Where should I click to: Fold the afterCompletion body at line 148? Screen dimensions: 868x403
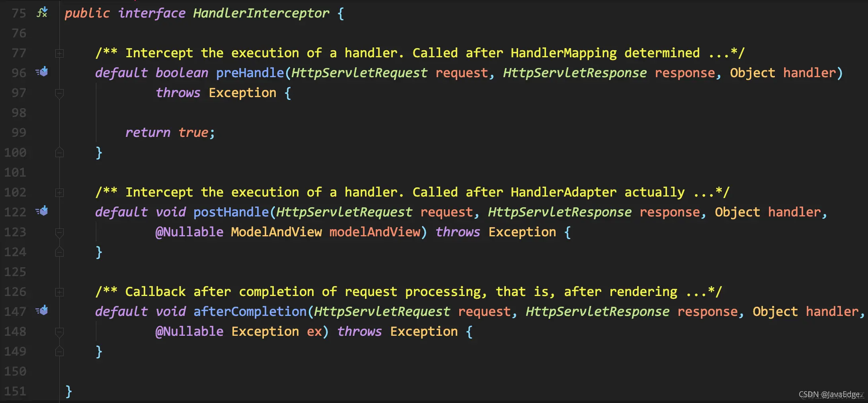(59, 332)
